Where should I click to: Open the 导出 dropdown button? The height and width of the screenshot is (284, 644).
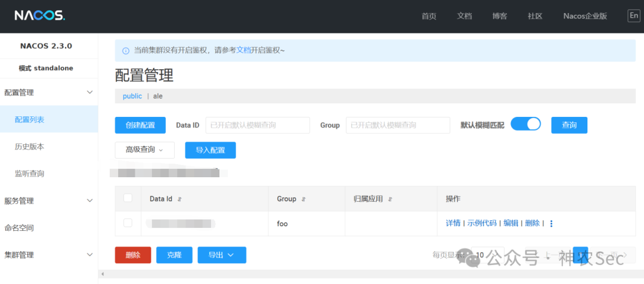[x=222, y=255]
